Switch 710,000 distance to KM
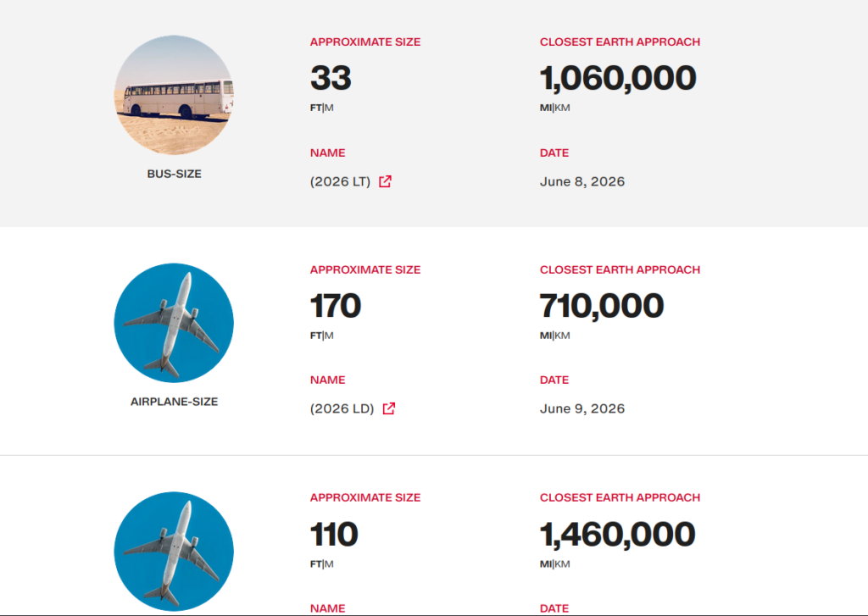 pos(563,336)
